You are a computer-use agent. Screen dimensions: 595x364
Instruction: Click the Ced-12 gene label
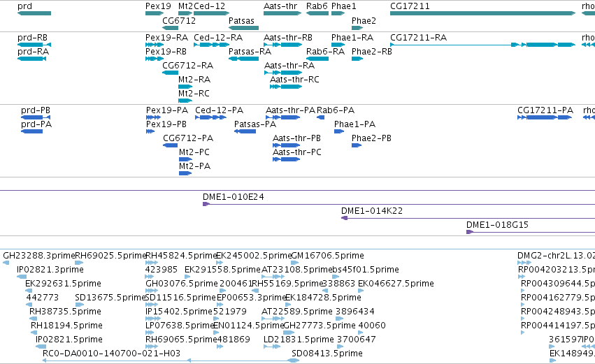[x=210, y=6]
